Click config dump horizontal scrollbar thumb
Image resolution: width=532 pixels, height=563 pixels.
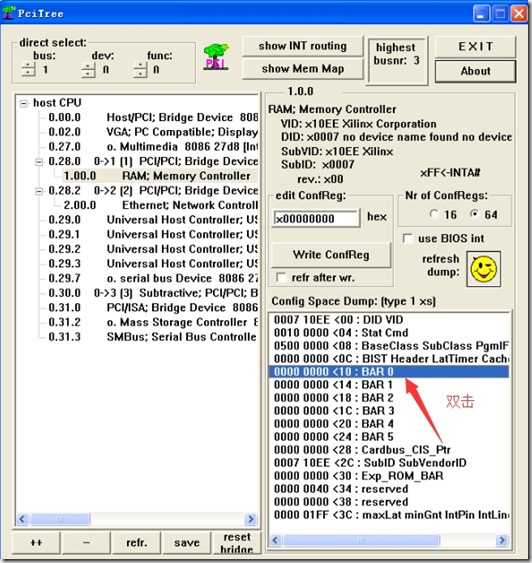pos(361,540)
